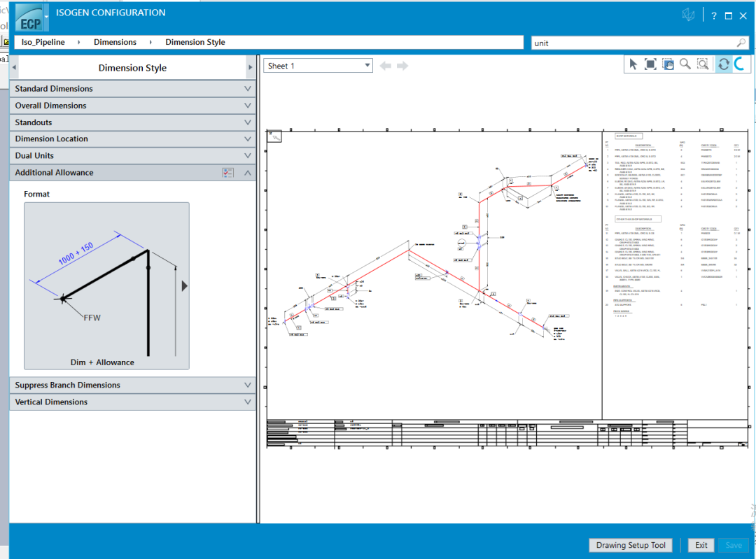Viewport: 756px width, 559px height.
Task: Maximize the Isogen Configuration window
Action: point(729,16)
